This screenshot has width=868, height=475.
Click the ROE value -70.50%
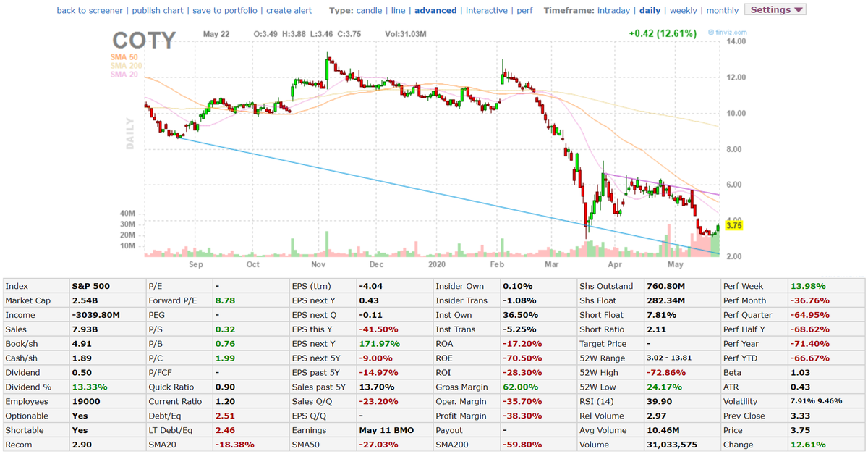pos(522,358)
